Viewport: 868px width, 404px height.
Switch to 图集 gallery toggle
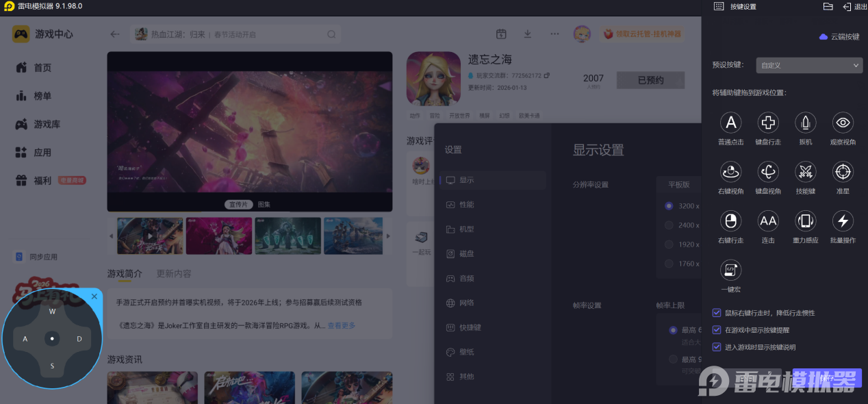click(264, 204)
